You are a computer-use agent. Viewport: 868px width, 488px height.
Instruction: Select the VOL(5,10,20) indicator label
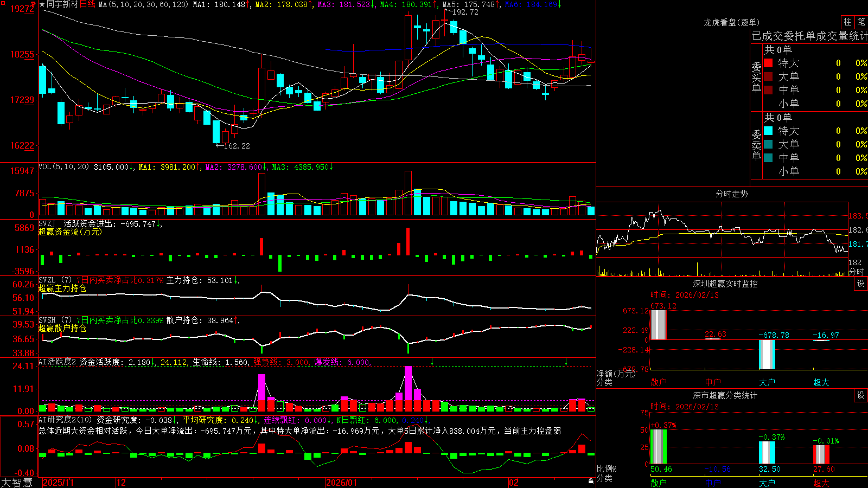point(63,167)
